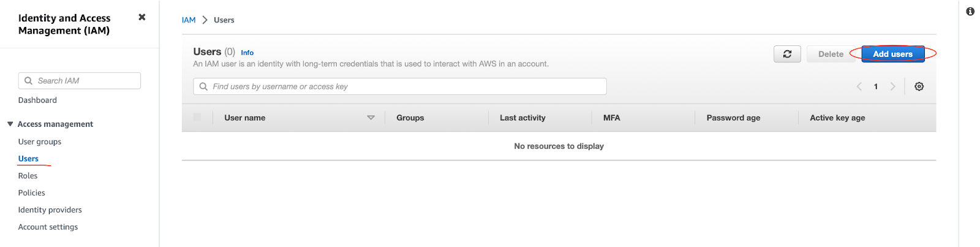The image size is (980, 247).
Task: Click the refresh users icon button
Action: (787, 54)
